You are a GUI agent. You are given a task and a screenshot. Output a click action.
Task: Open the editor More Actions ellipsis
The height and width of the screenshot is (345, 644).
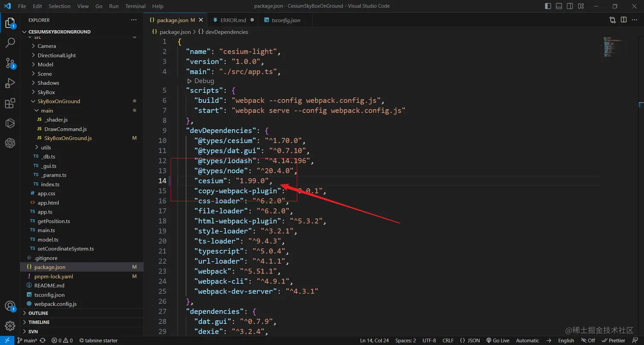tap(635, 20)
